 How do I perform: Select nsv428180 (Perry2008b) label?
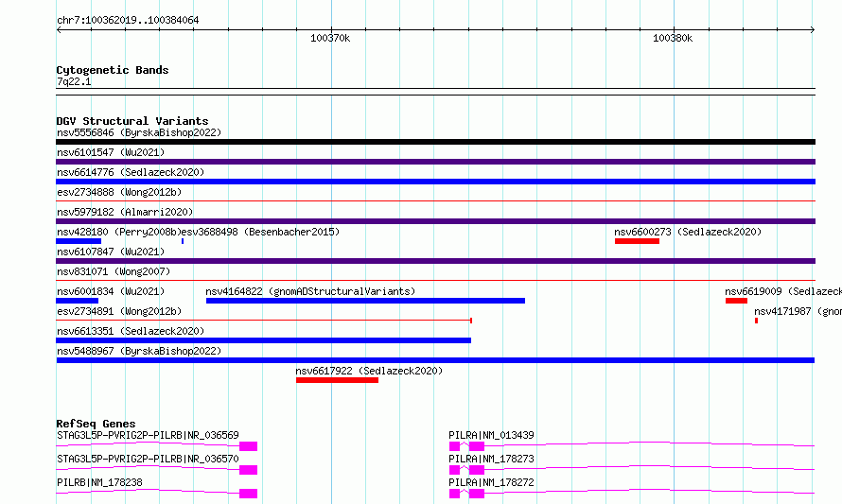(118, 232)
